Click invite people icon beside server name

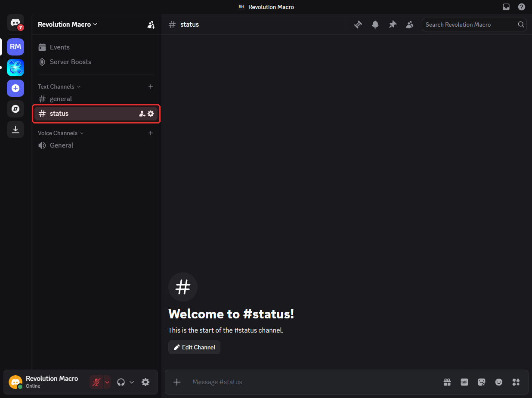151,25
